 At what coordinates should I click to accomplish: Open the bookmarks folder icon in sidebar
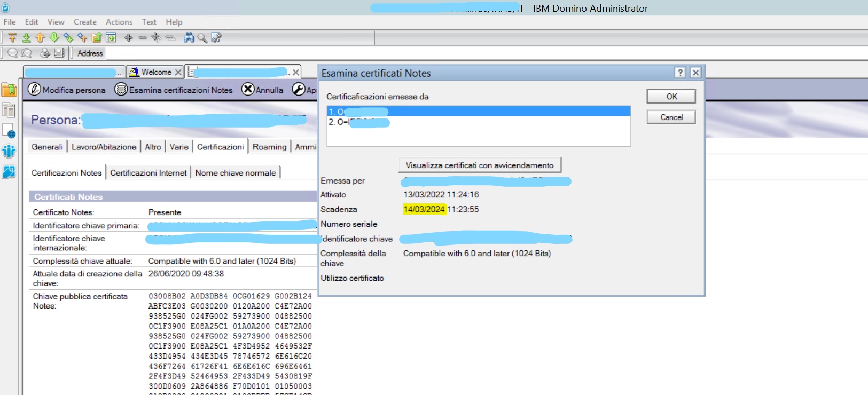(x=9, y=90)
